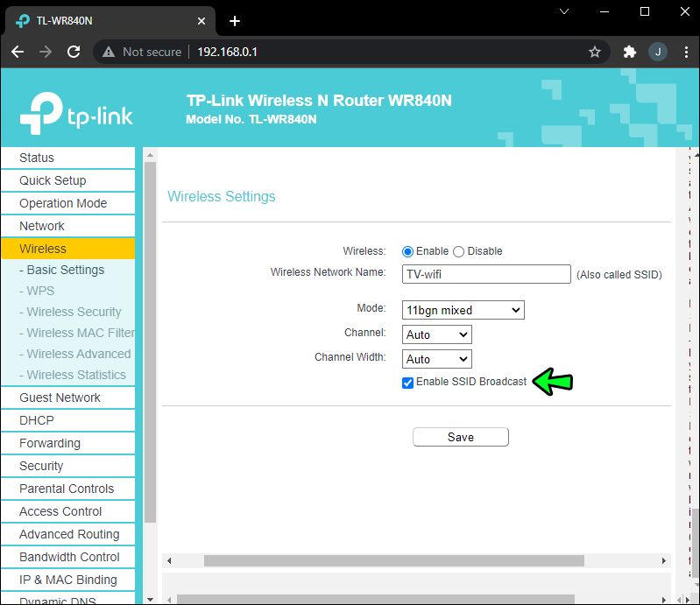The height and width of the screenshot is (605, 700).
Task: Select the Disable wireless radio button
Action: point(459,251)
